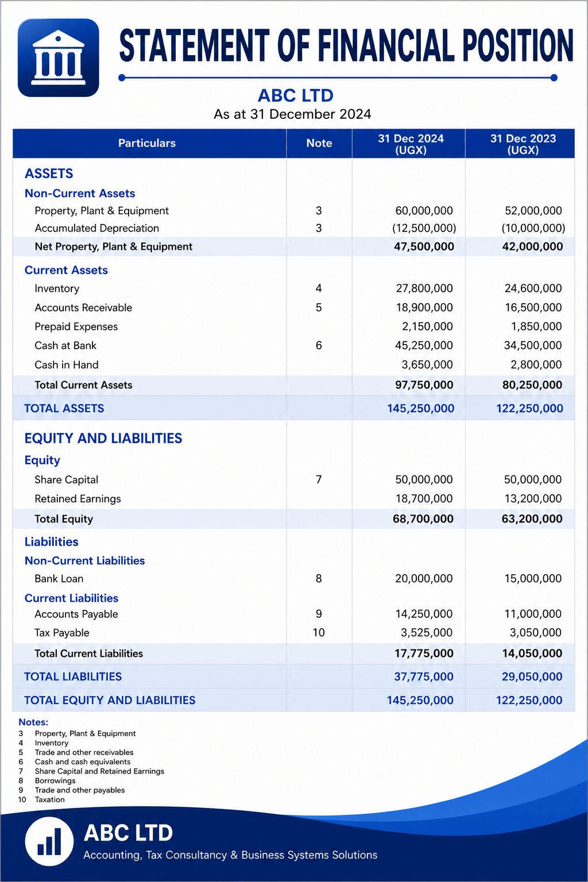588x882 pixels.
Task: Click the Bank Loan row label
Action: click(x=59, y=579)
